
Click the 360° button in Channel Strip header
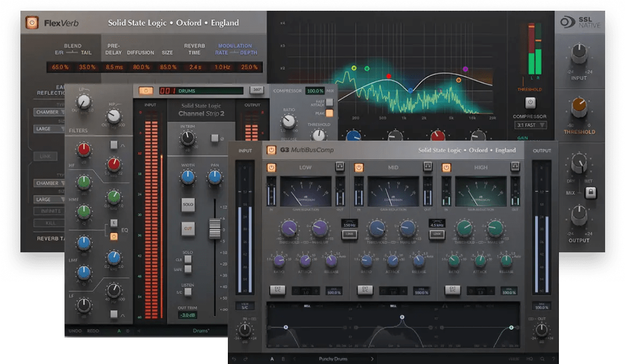(257, 90)
